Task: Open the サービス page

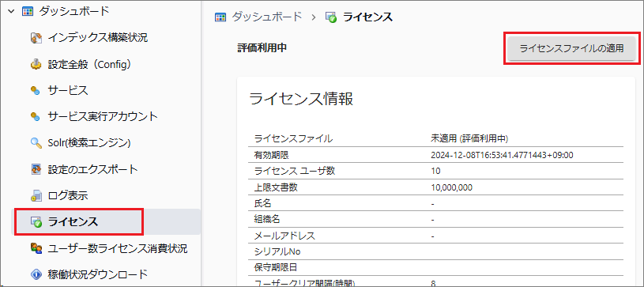Action: [x=68, y=90]
